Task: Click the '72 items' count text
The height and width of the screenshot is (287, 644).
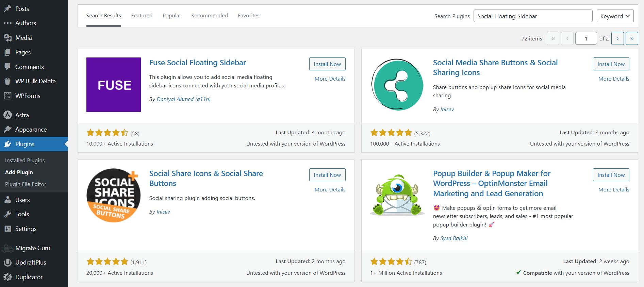Action: pyautogui.click(x=532, y=38)
